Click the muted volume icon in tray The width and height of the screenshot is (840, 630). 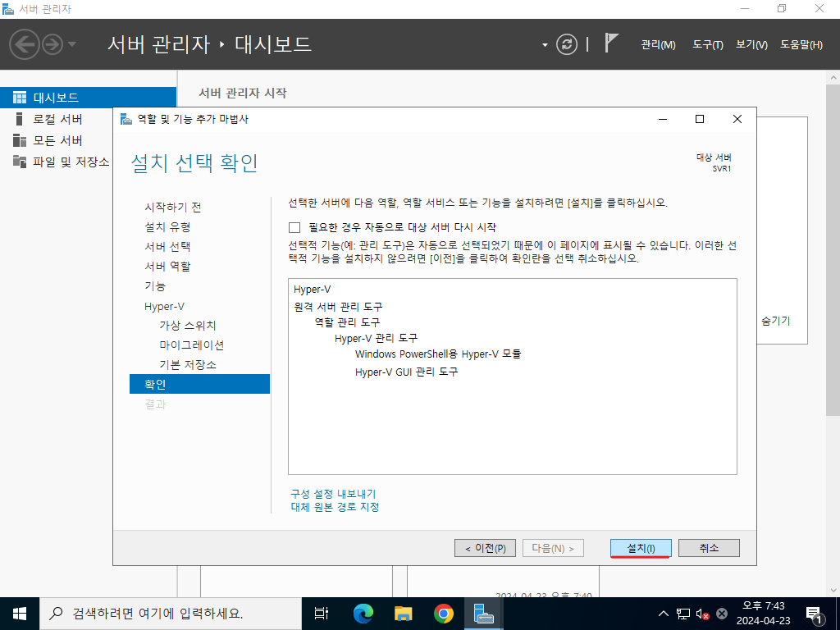(x=702, y=614)
